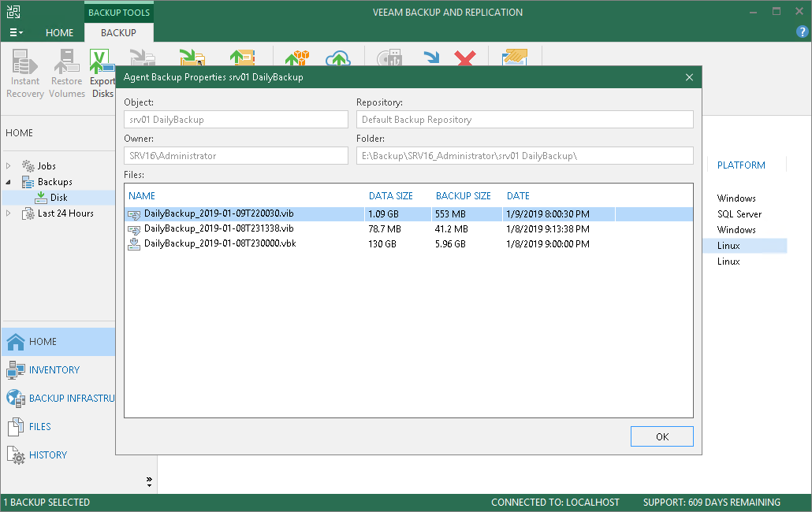Image resolution: width=812 pixels, height=512 pixels.
Task: Click OK in the properties dialog
Action: [662, 436]
